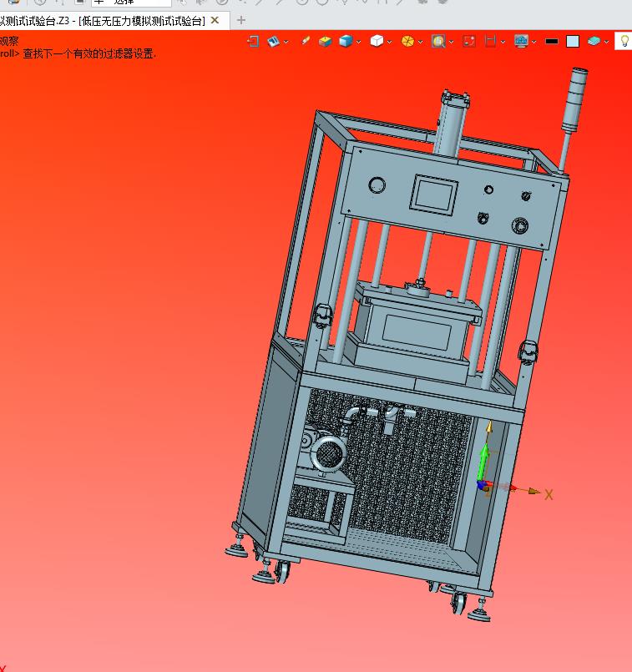This screenshot has width=632, height=672.
Task: Expand the teal slab icon dropdown
Action: (x=606, y=42)
